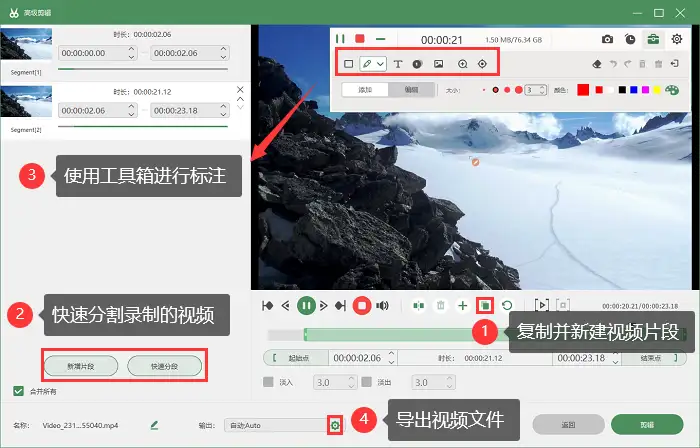Viewport: 700px width, 448px height.
Task: Select the Segment[1] thumbnail
Action: (x=26, y=44)
